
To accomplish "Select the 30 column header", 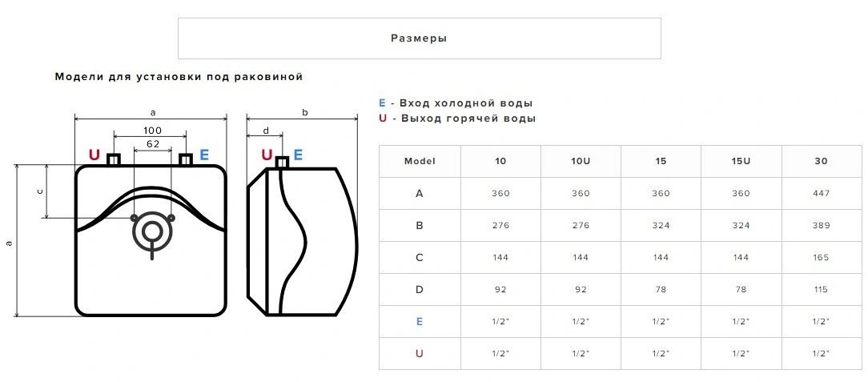I will click(821, 161).
